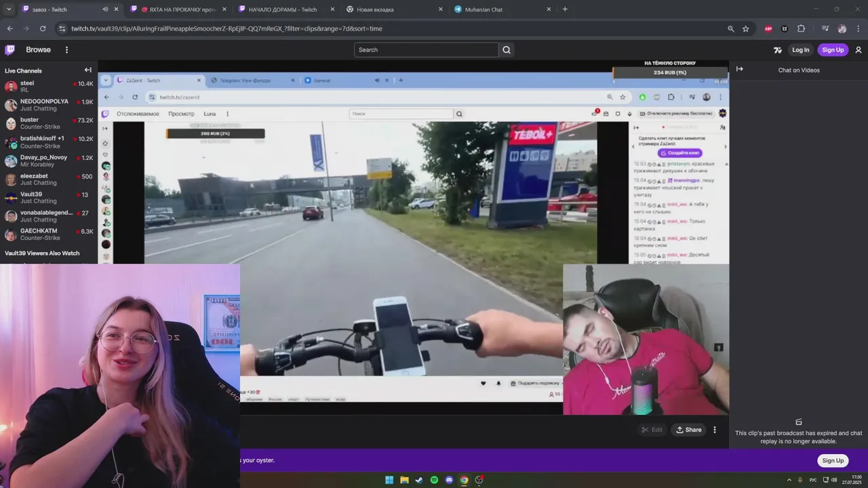This screenshot has height=488, width=868.
Task: Open the Chrome three-dot menu
Action: pyautogui.click(x=858, y=28)
